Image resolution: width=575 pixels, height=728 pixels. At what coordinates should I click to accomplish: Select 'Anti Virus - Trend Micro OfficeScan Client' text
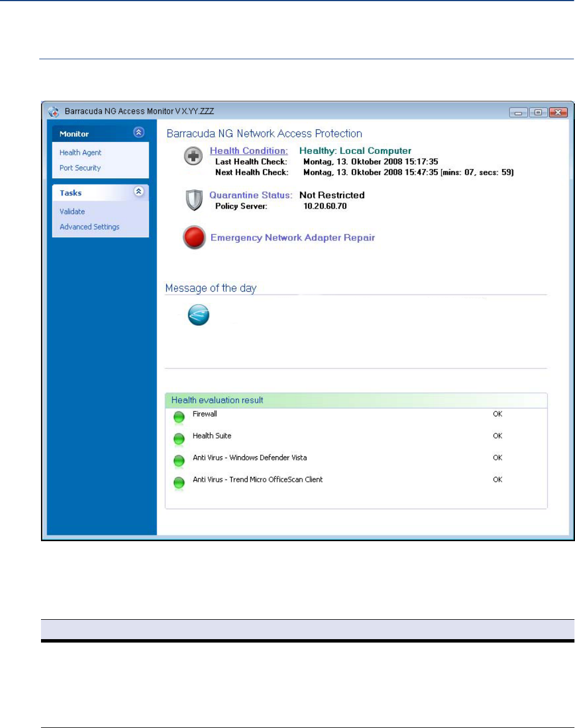tap(257, 480)
